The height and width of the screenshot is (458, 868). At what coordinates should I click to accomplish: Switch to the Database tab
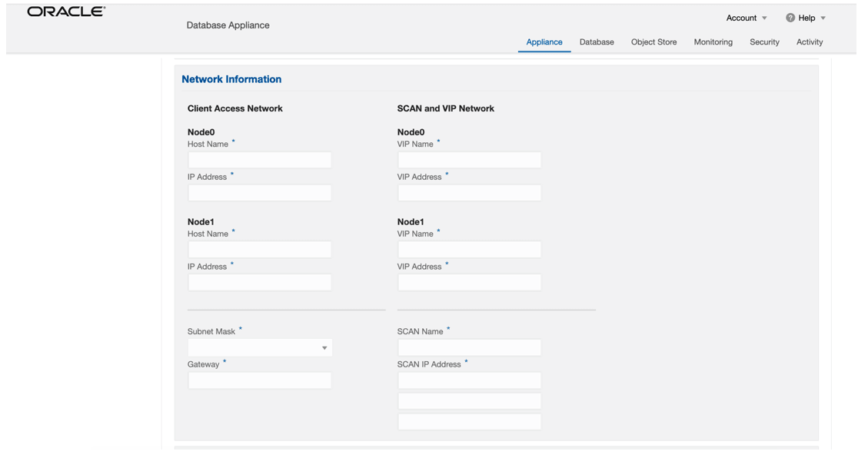tap(597, 42)
